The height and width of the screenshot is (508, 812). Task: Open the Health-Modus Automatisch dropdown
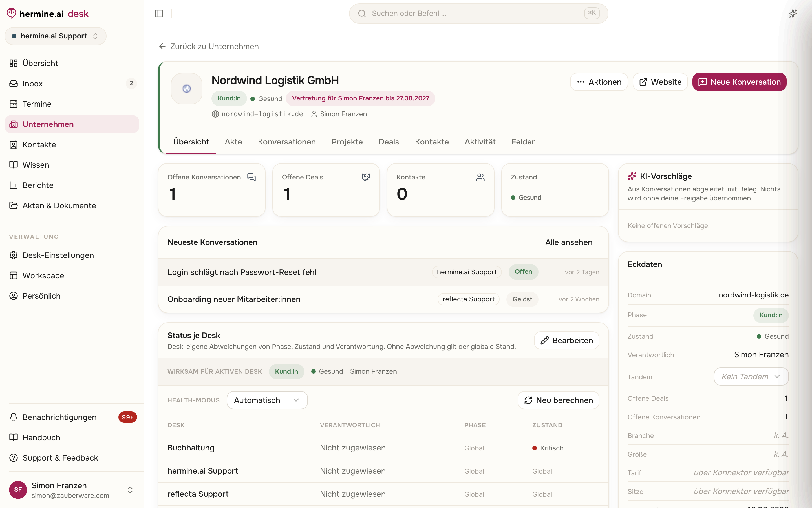[267, 400]
